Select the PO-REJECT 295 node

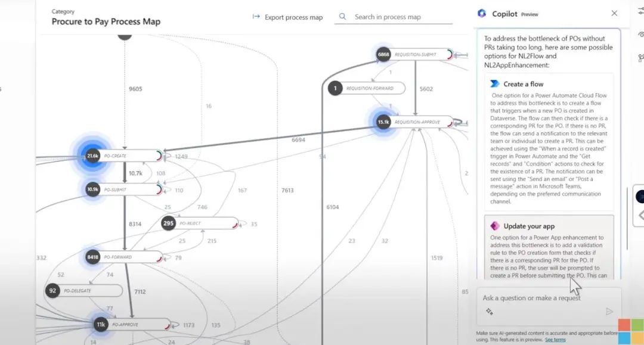tap(200, 223)
